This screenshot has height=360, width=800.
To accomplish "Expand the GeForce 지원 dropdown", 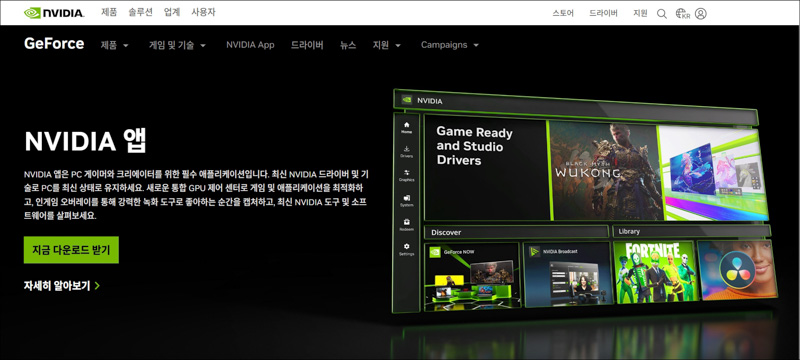I will coord(387,45).
